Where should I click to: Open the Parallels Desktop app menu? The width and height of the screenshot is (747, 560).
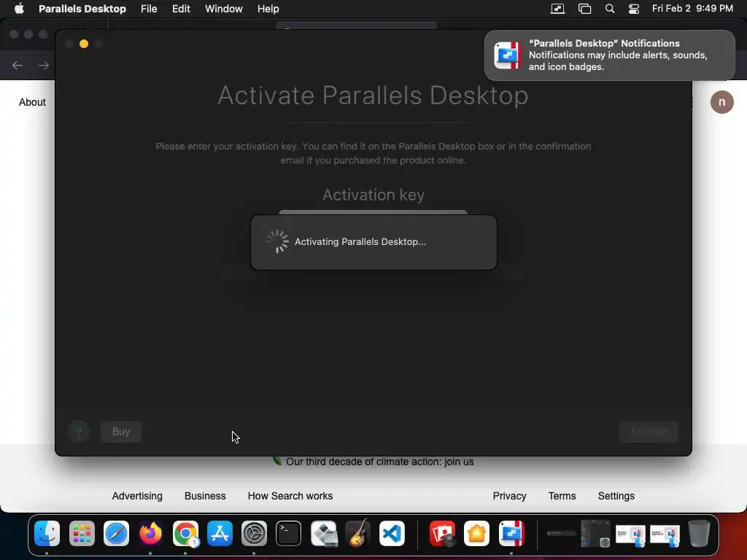pyautogui.click(x=82, y=9)
